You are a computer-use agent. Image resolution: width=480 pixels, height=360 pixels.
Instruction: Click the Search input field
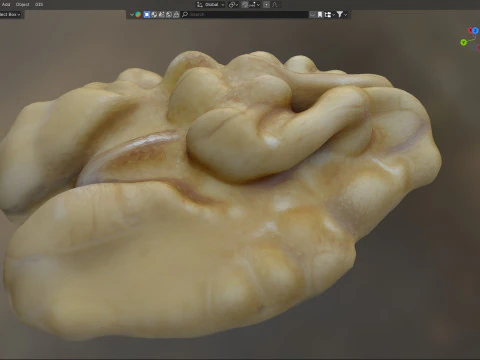244,14
